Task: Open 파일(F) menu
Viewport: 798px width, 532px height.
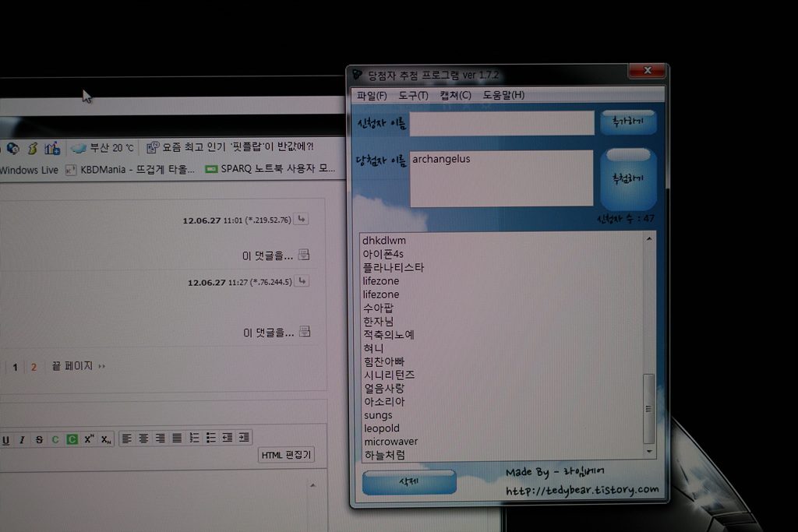Action: click(x=372, y=96)
